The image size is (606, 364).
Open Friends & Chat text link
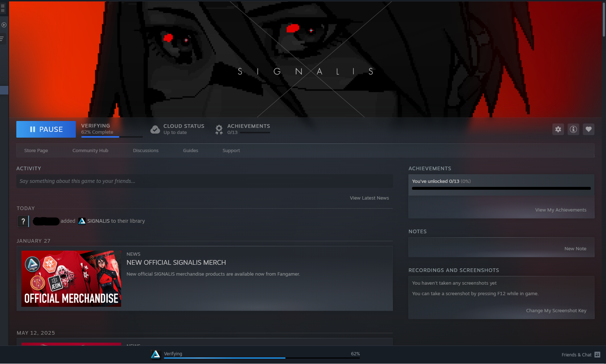click(x=576, y=355)
